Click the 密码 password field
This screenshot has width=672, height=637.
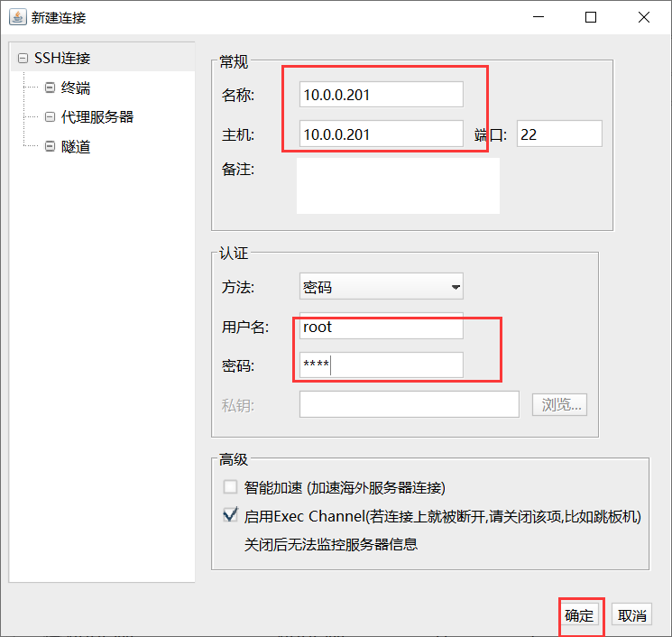[381, 365]
